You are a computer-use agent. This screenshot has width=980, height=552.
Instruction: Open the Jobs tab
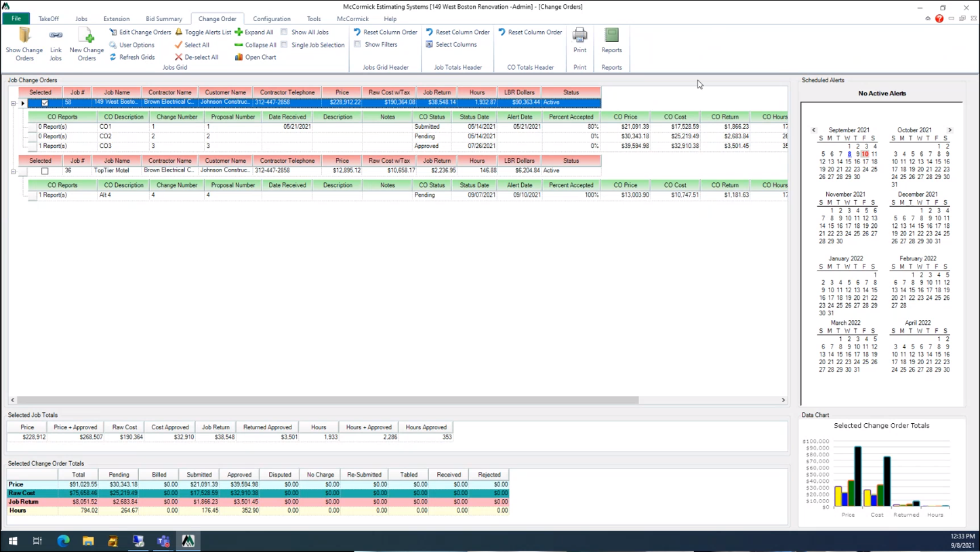[x=81, y=19]
